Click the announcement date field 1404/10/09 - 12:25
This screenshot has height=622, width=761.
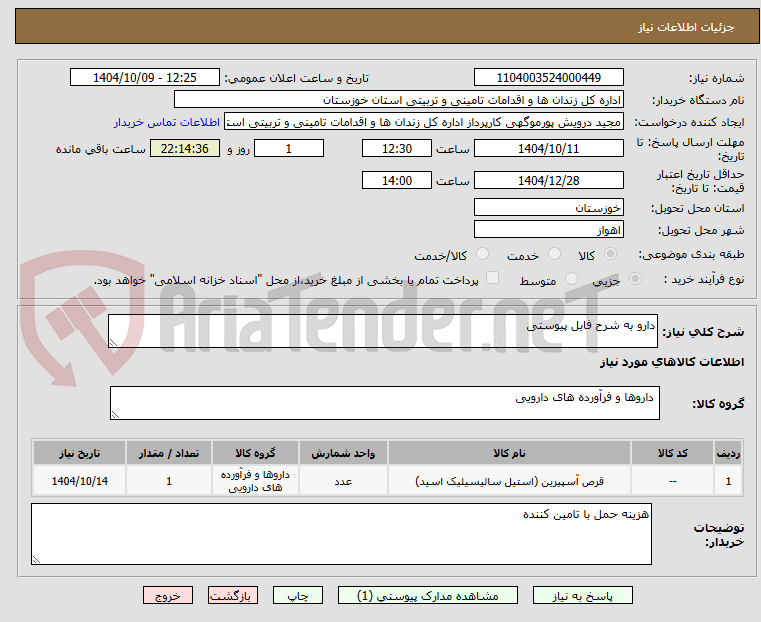click(145, 78)
